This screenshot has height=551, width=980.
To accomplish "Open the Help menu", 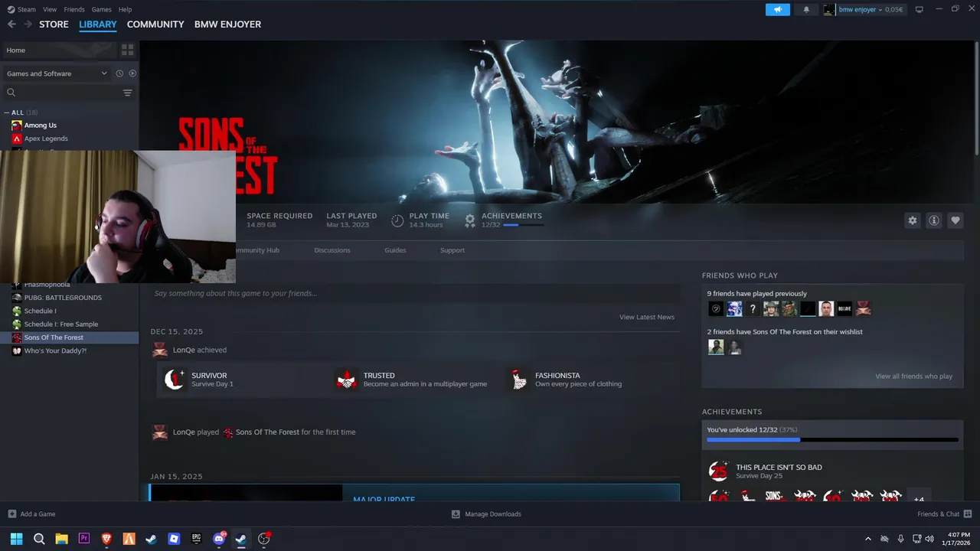I will tap(125, 9).
